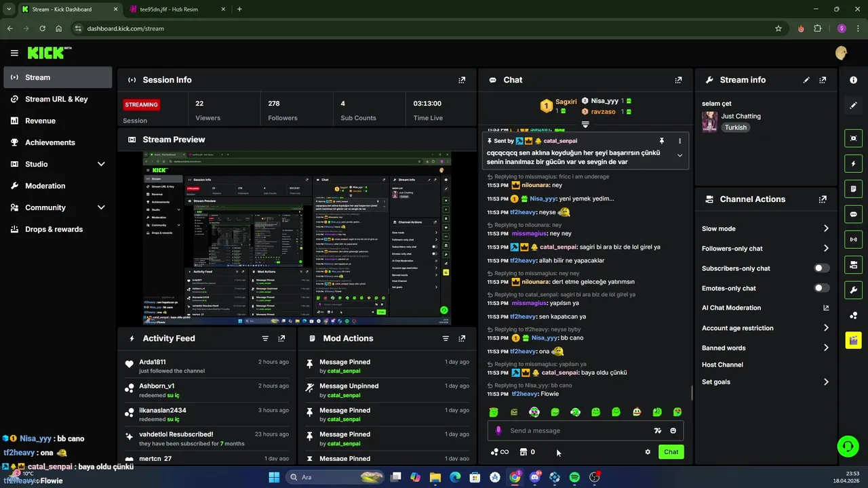Open Slow mode settings

766,228
